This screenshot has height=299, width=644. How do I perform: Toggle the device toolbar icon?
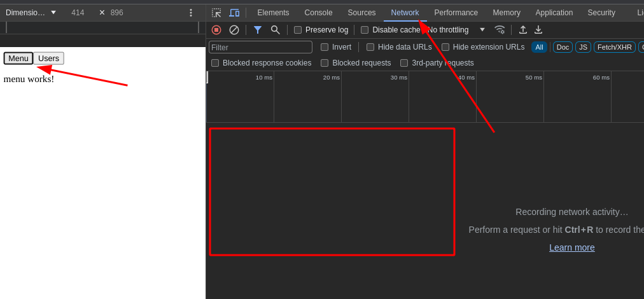coord(234,13)
